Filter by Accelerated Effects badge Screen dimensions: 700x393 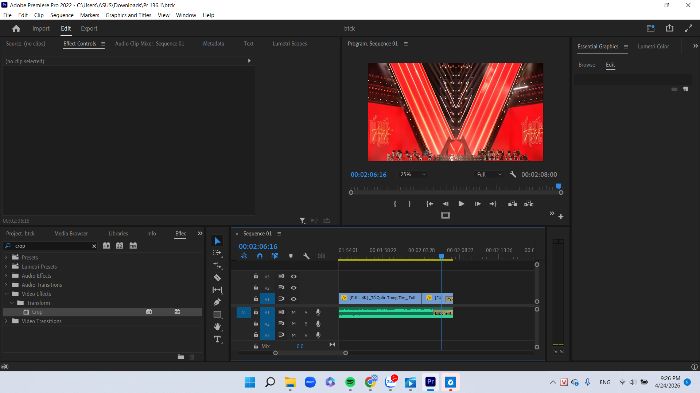106,246
